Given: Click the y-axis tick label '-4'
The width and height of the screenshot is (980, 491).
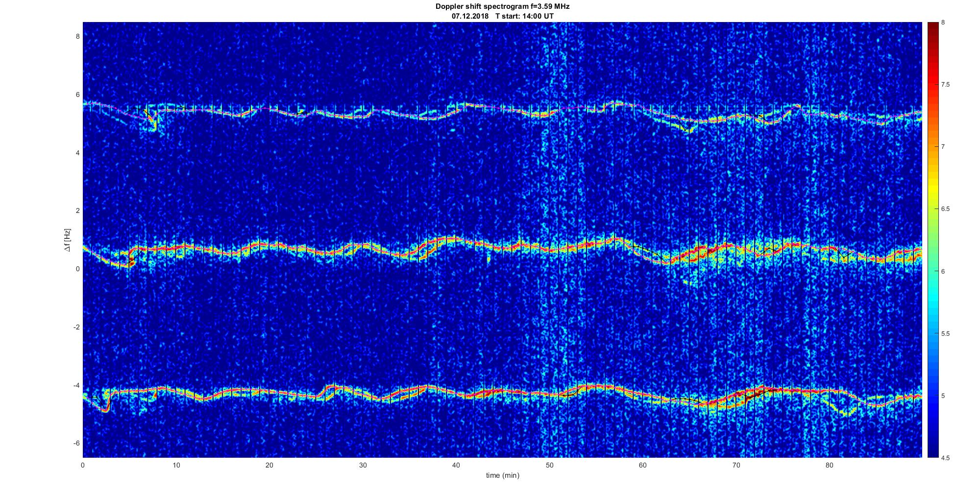Looking at the screenshot, I should coord(76,385).
